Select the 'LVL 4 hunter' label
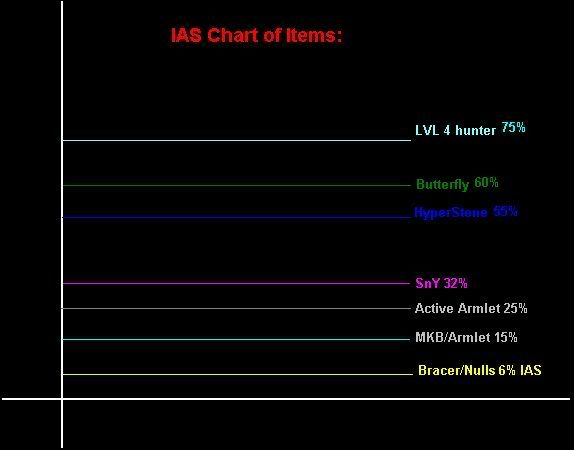 pos(455,130)
